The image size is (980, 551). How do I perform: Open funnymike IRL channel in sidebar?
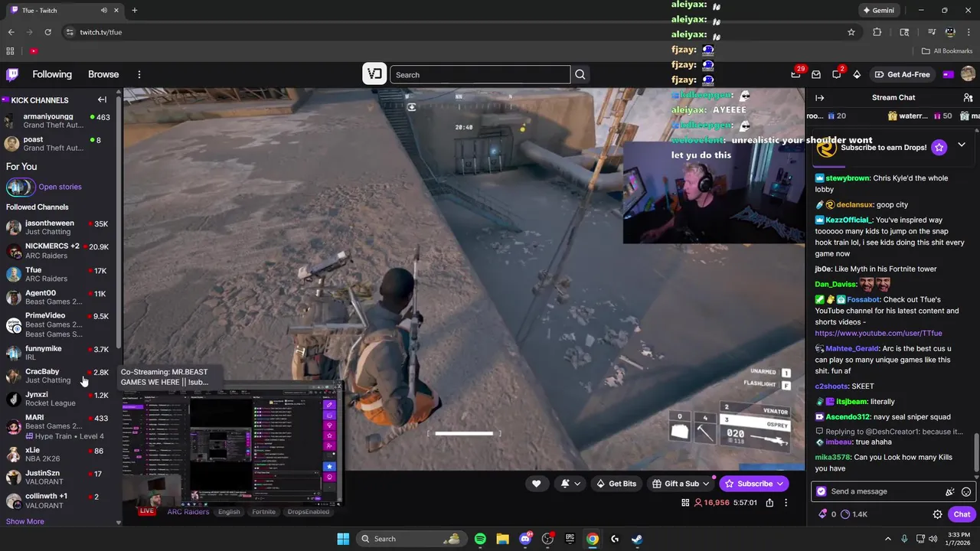pyautogui.click(x=58, y=352)
